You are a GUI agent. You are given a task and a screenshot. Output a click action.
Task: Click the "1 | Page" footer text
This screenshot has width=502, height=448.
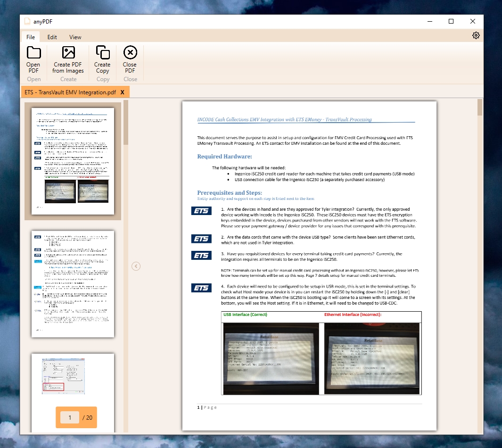point(207,407)
